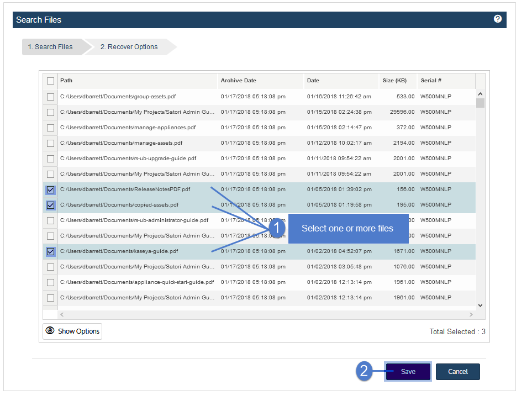The width and height of the screenshot is (532, 406).
Task: Select the kaseya-guide.pdf path text
Action: pos(119,251)
